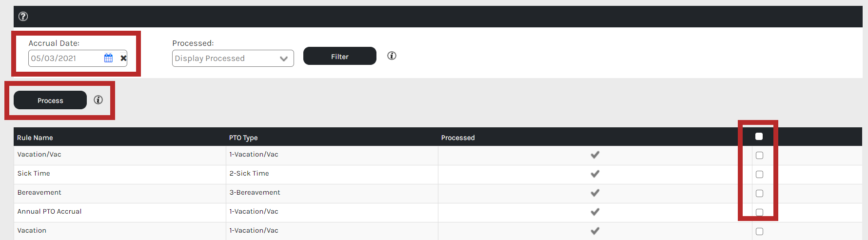Click processed checkmark for Annual PTO Accrual
The height and width of the screenshot is (240, 868).
(595, 212)
